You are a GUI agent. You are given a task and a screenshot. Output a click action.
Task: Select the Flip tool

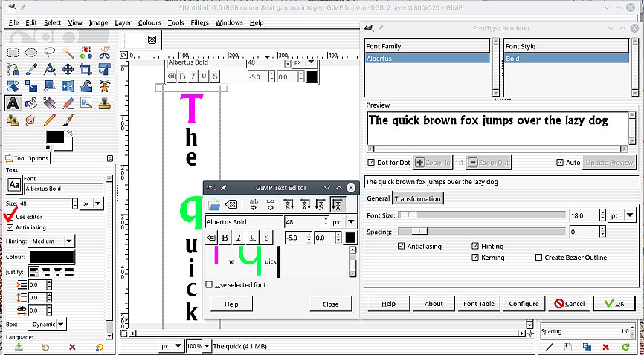(x=68, y=86)
